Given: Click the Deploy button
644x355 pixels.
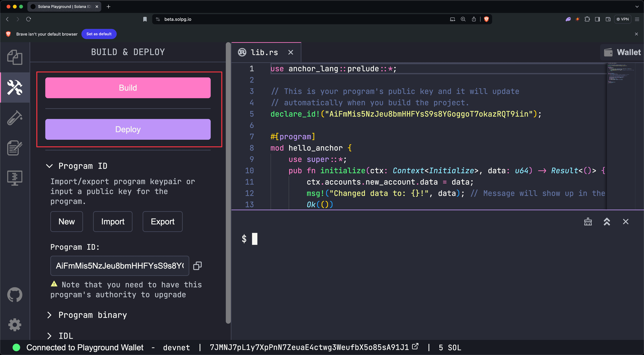Looking at the screenshot, I should (x=128, y=129).
